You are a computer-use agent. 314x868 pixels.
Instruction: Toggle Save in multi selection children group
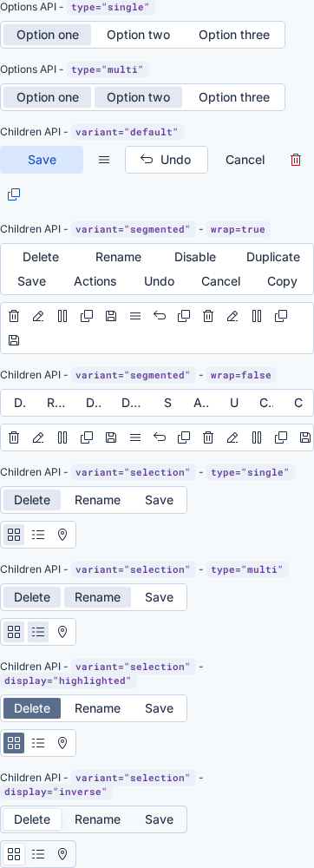pyautogui.click(x=160, y=597)
